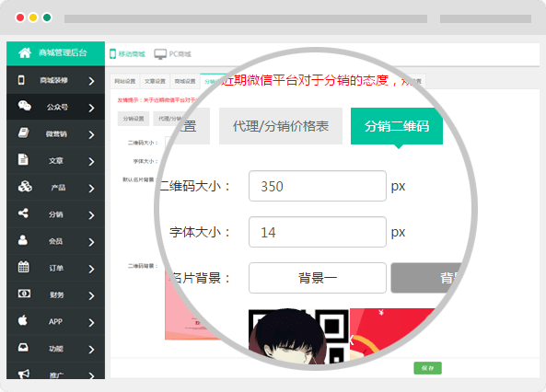This screenshot has height=392, width=546.
Task: Click the APP Apple logo icon in the sidebar
Action: coord(23,320)
